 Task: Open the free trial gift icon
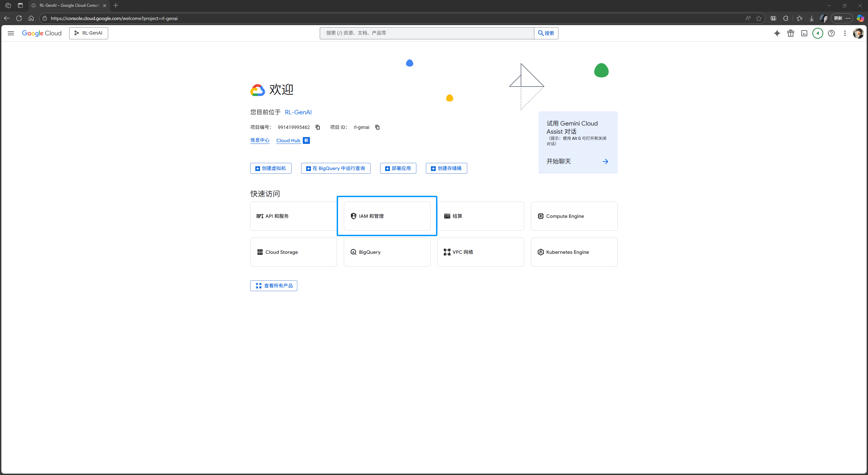[x=791, y=33]
